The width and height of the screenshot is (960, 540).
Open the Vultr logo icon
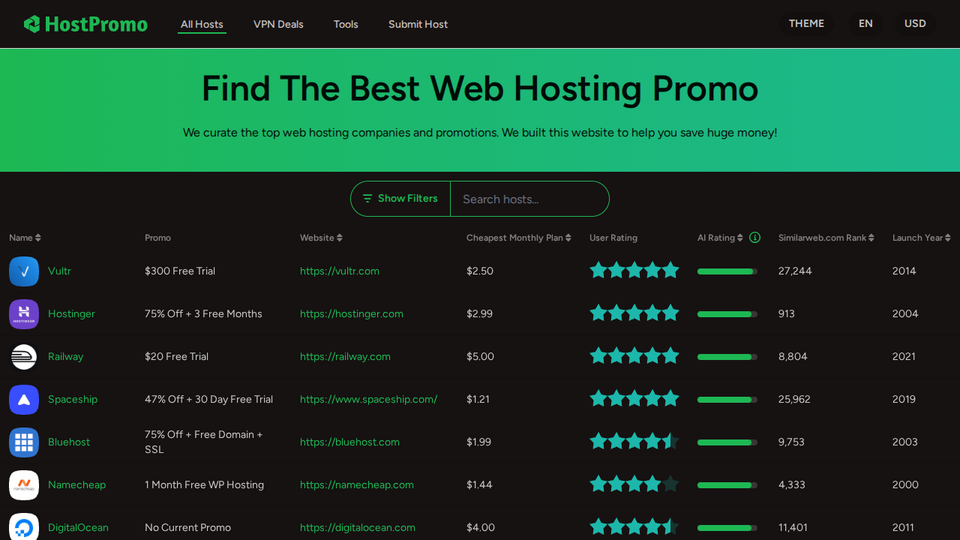coord(24,271)
